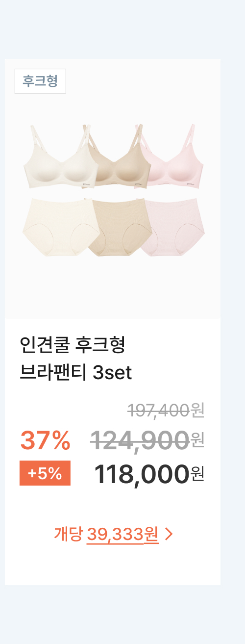Click the 원 currency symbol after 118,000
This screenshot has height=644, width=245.
[x=197, y=474]
